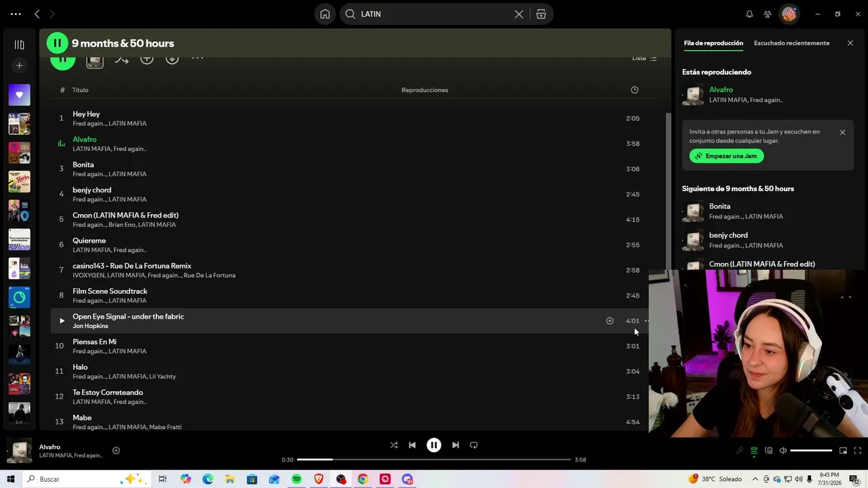
Task: Open Spotify from the taskbar
Action: 296,479
